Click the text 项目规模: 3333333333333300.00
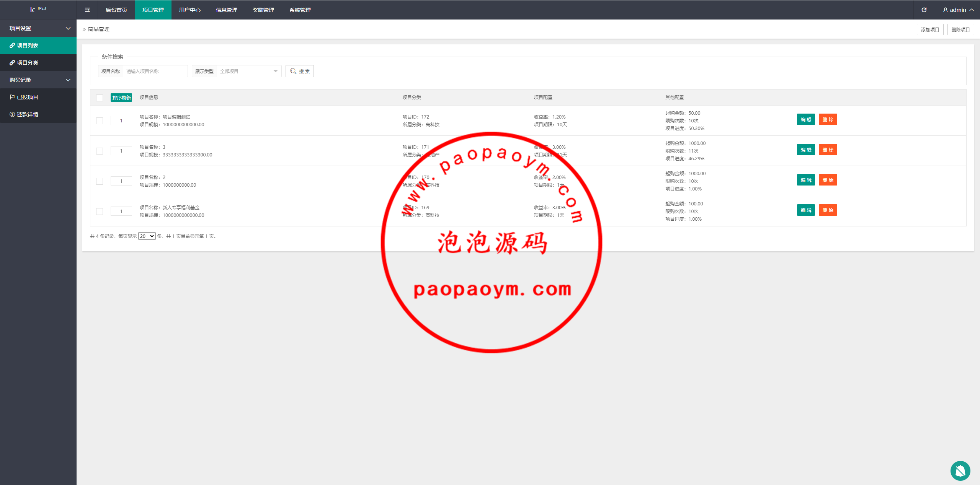The image size is (980, 485). click(176, 155)
